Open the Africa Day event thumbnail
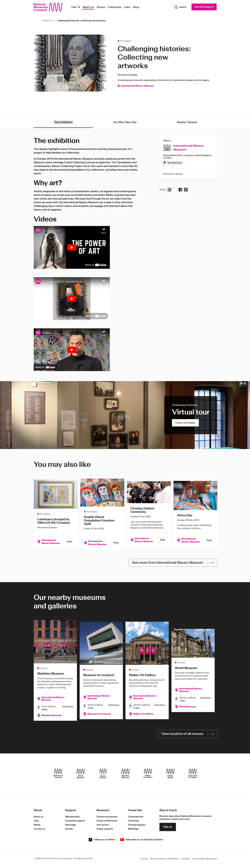The image size is (250, 868). (195, 495)
